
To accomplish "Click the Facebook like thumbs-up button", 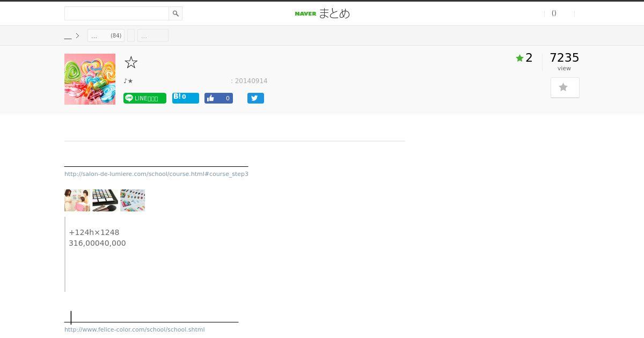I will tap(218, 98).
